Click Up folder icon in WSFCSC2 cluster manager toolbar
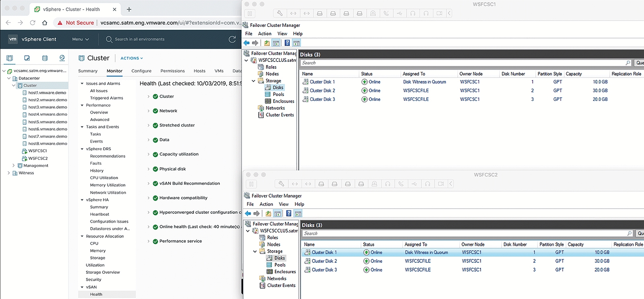This screenshot has height=299, width=644. click(268, 213)
